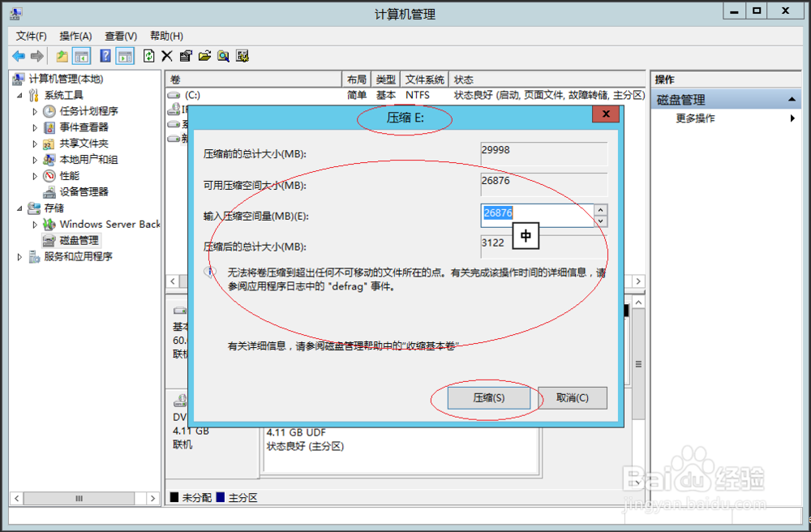Open the 更多操作 submenu arrow

click(x=792, y=118)
